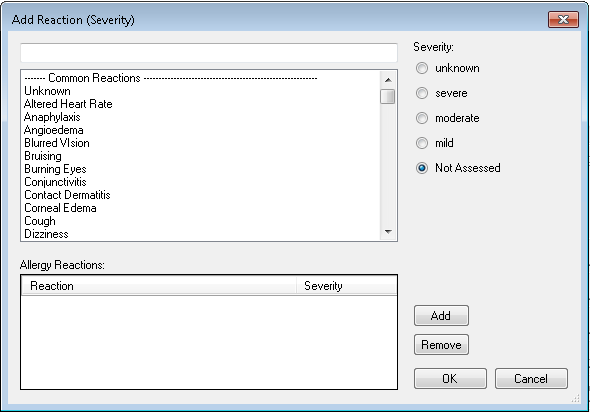Click the reactions list scrollbar thumb
The height and width of the screenshot is (412, 590).
(388, 96)
